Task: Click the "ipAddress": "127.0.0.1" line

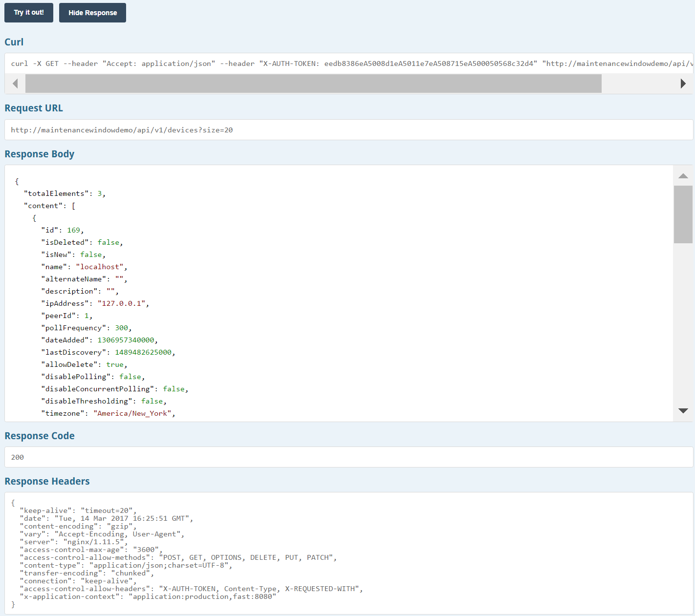Action: 95,303
